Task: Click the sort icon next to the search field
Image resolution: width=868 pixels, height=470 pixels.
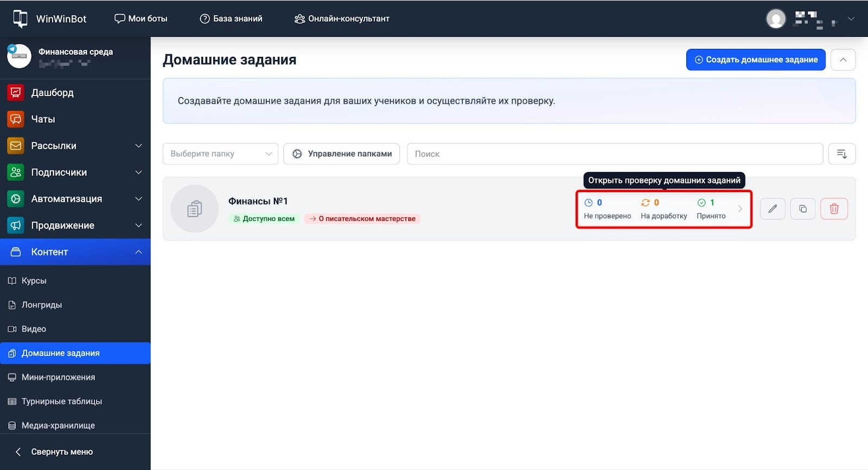Action: click(841, 154)
